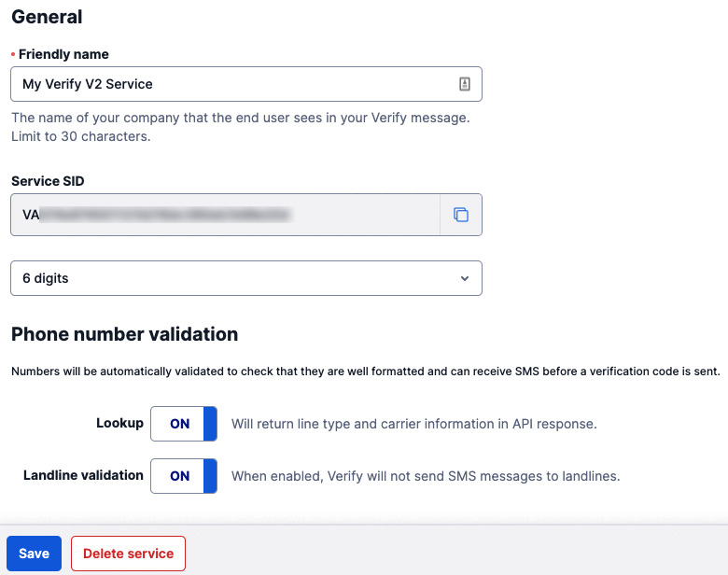Screen dimensions: 728x575
Task: Select the read-only Service SID field
Action: 225,215
